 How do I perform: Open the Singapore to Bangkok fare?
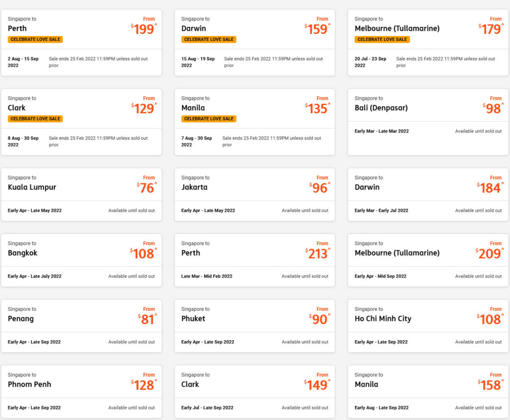point(81,253)
